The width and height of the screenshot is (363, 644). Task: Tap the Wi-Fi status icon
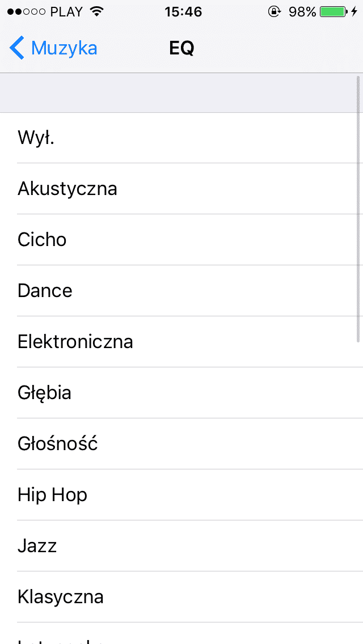pyautogui.click(x=97, y=12)
